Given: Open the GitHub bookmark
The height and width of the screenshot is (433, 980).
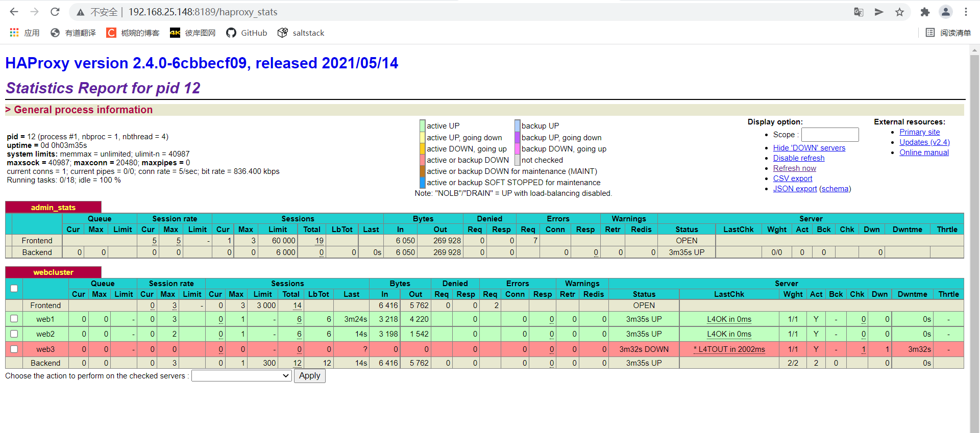Looking at the screenshot, I should point(247,33).
